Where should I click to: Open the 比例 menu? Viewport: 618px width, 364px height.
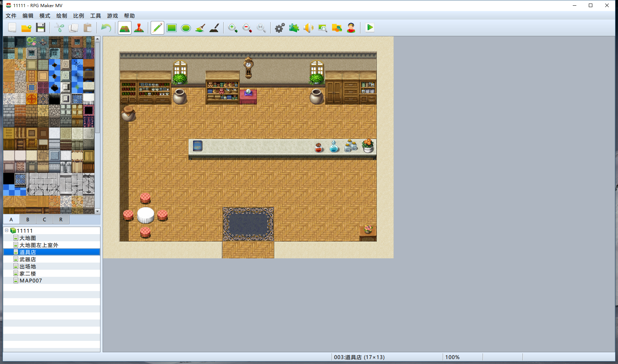79,16
